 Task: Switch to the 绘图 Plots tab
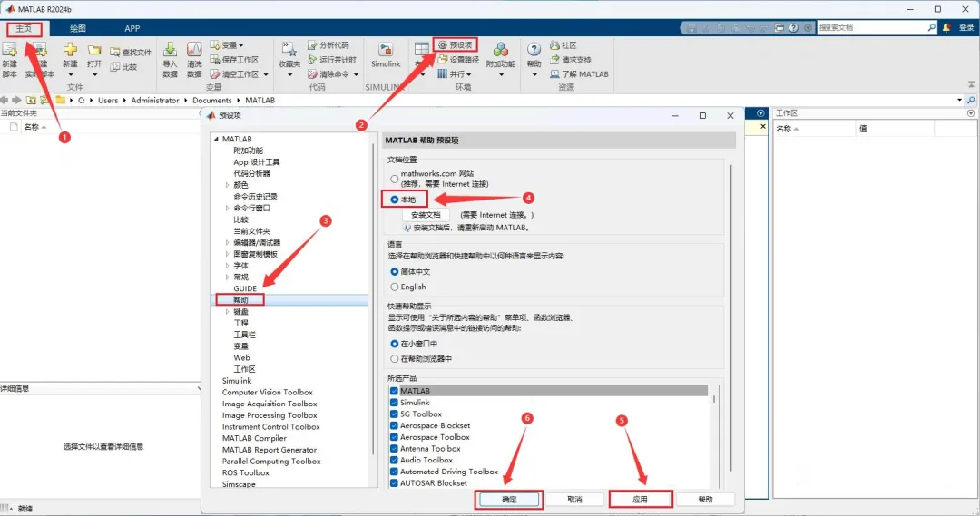click(77, 28)
